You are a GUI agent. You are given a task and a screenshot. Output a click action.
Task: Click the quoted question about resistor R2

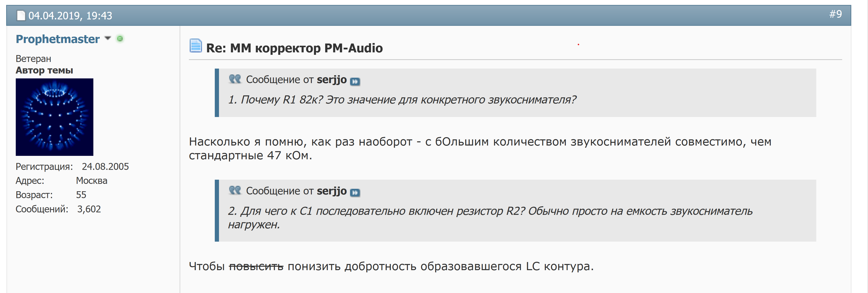[x=490, y=211]
